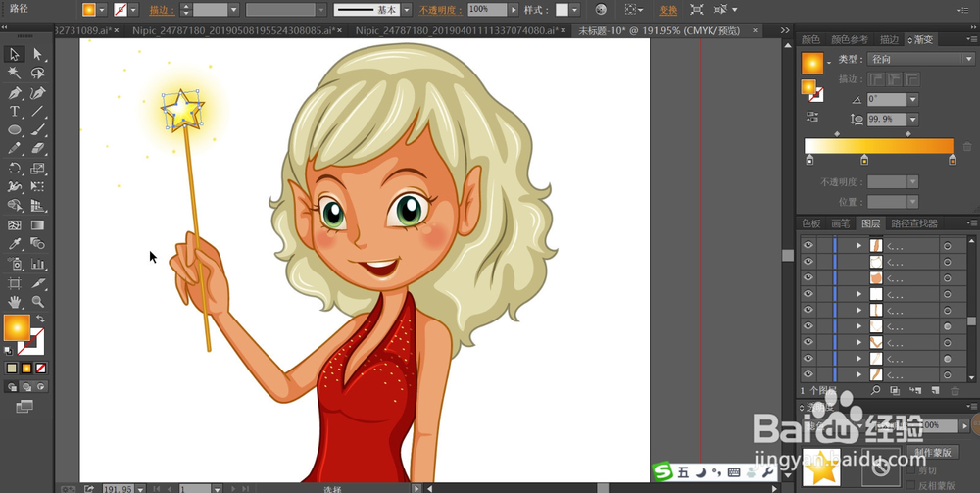The image size is (980, 493).
Task: Select the Zoom magnifier tool
Action: (x=37, y=302)
